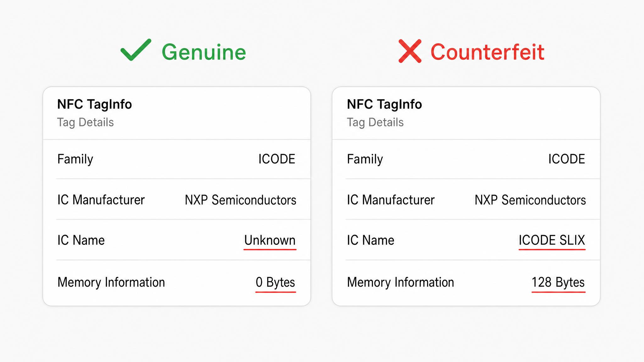Viewport: 644px width, 362px height.
Task: Click the red Counterfeit X icon
Action: (x=410, y=51)
